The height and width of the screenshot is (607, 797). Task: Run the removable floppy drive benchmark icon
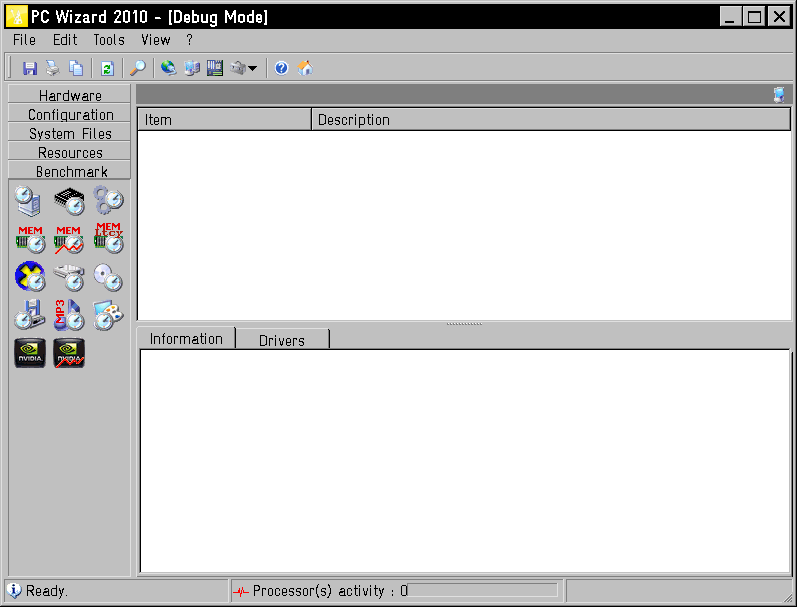(29, 314)
